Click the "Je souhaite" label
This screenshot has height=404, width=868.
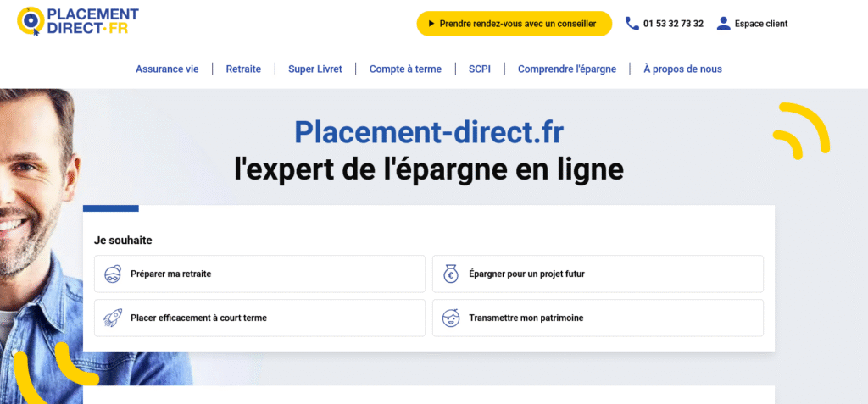(123, 241)
